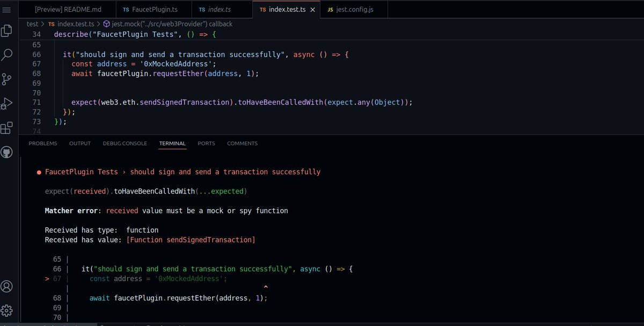Close the index.test.ts editor tab

(312, 10)
